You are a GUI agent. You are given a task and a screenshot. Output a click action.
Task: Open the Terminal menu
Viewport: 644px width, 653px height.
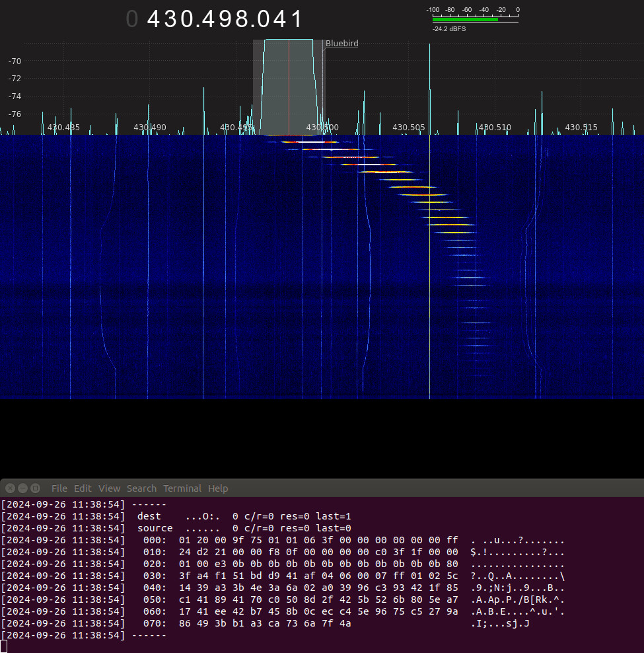[x=182, y=488]
